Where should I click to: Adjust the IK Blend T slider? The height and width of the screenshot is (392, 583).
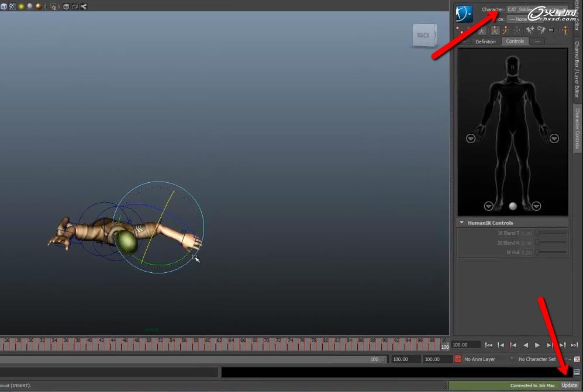[x=551, y=233]
